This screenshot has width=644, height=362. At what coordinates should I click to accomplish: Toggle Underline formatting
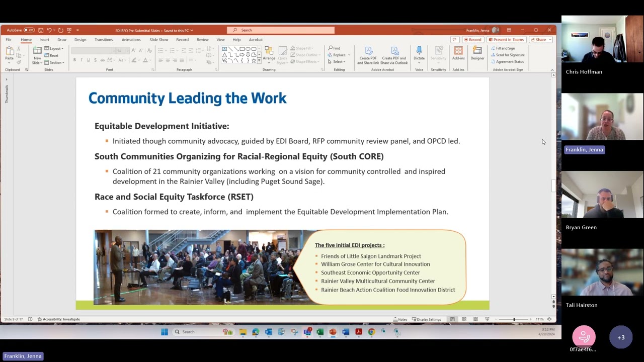88,60
